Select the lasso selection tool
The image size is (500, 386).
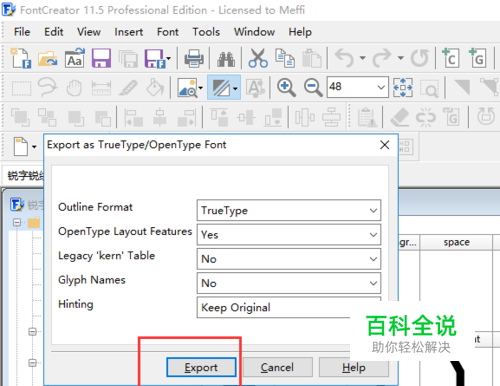click(x=48, y=88)
